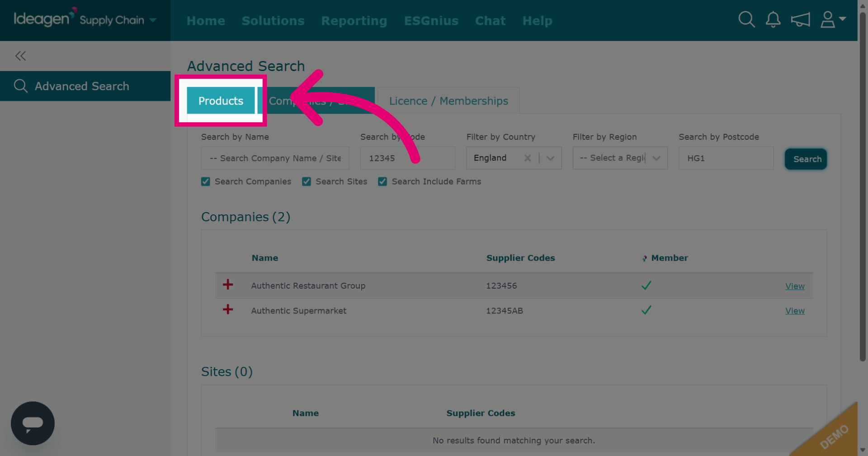The height and width of the screenshot is (456, 868).
Task: Collapse the sidebar with double chevron icon
Action: point(20,56)
